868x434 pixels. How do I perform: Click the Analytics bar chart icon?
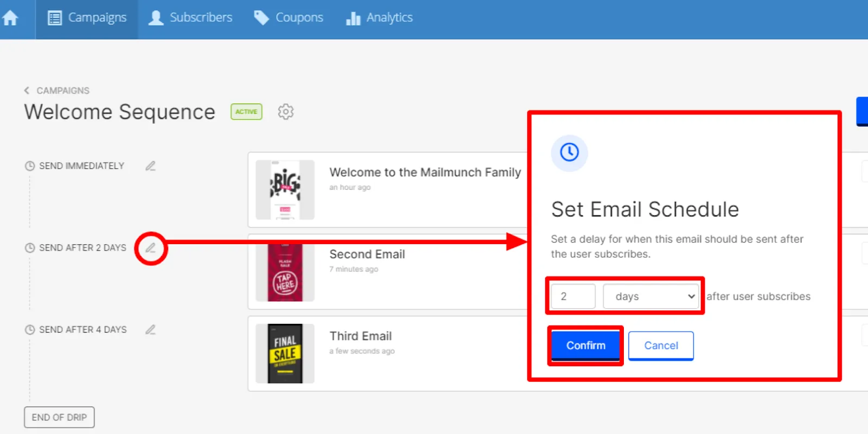(353, 18)
